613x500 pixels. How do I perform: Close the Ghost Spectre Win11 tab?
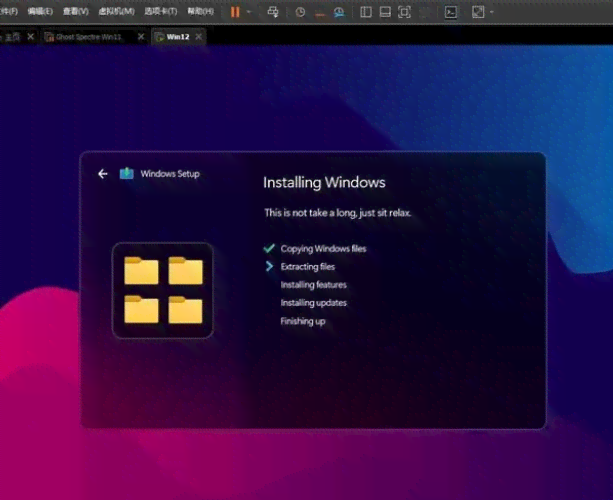click(x=141, y=37)
